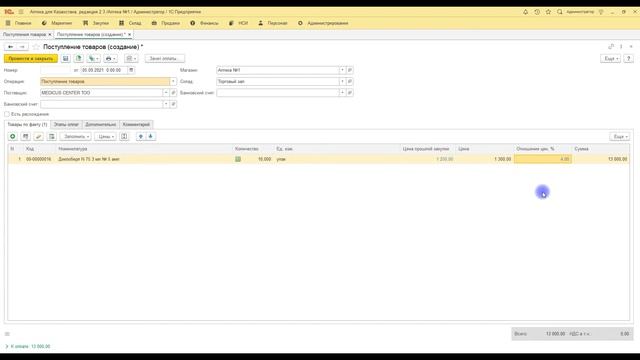This screenshot has height=360, width=640.
Task: Open the right Банковский счет open icon
Action: point(349,93)
